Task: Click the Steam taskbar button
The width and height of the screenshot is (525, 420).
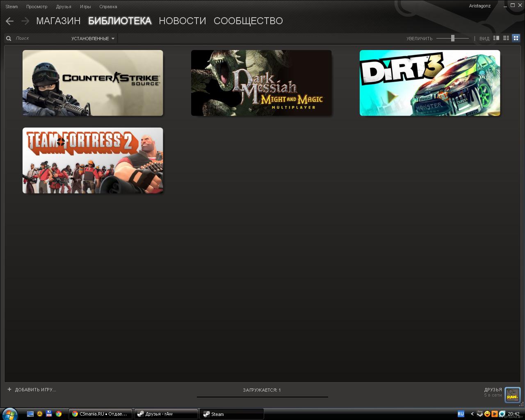Action: tap(232, 414)
